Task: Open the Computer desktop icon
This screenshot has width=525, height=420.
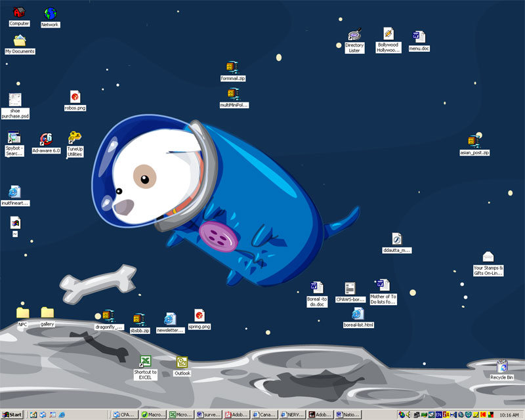Action: (x=19, y=13)
